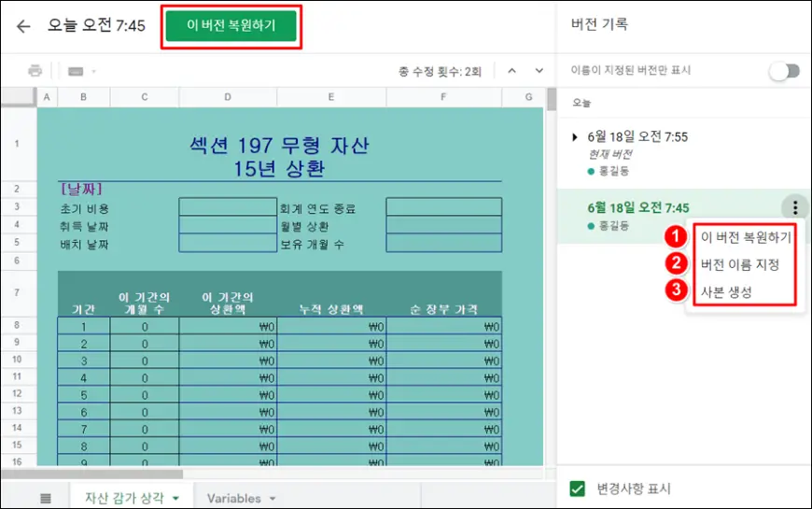Image resolution: width=812 pixels, height=509 pixels.
Task: Open the zoom dropdown next to print
Action: pyautogui.click(x=82, y=71)
